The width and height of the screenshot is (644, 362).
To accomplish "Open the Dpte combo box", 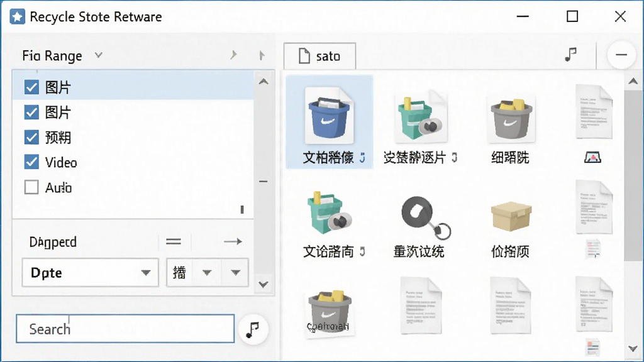I will click(x=91, y=273).
